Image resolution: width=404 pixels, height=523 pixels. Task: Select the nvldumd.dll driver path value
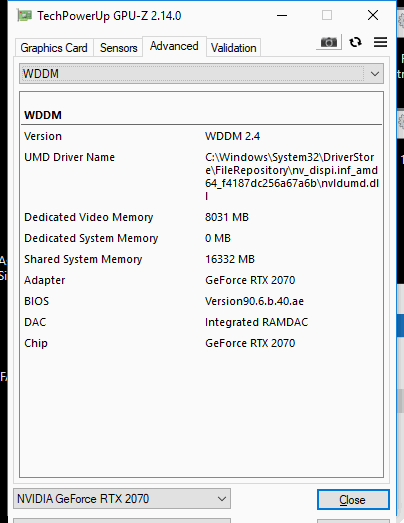tap(292, 176)
